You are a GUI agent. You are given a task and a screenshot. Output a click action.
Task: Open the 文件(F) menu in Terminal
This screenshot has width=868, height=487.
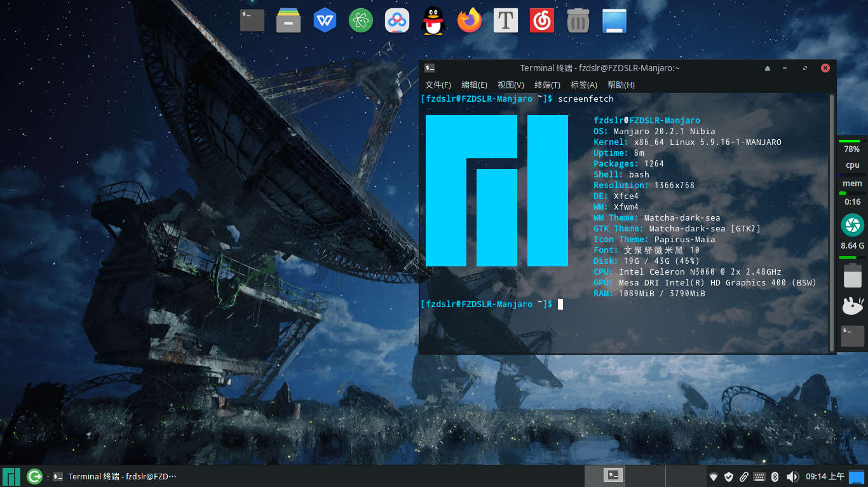click(438, 85)
